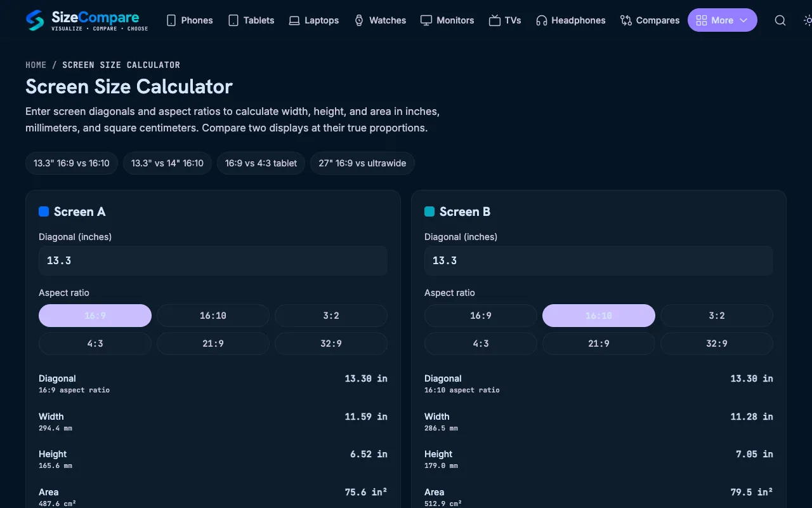812x508 pixels.
Task: Apply the 13.3" 16:9 vs 16:10 preset
Action: pos(72,163)
